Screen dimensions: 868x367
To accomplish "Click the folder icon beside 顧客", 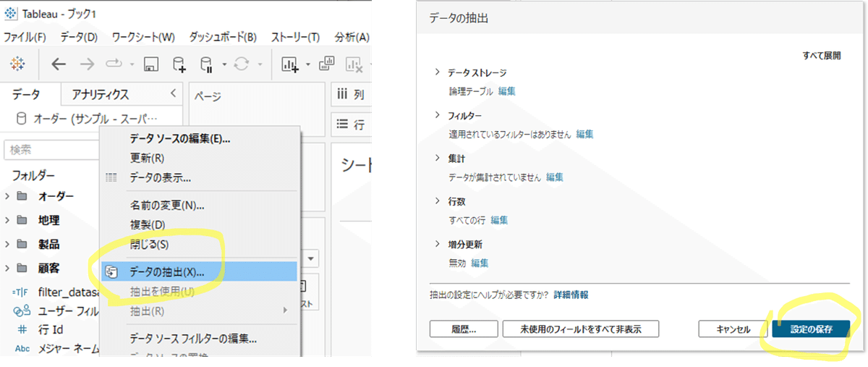I will tap(22, 269).
